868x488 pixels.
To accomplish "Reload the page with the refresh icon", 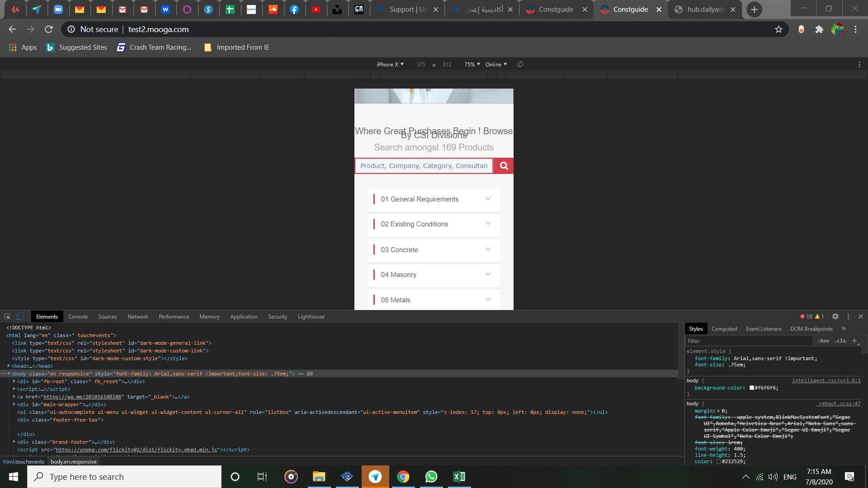I will tap(49, 29).
